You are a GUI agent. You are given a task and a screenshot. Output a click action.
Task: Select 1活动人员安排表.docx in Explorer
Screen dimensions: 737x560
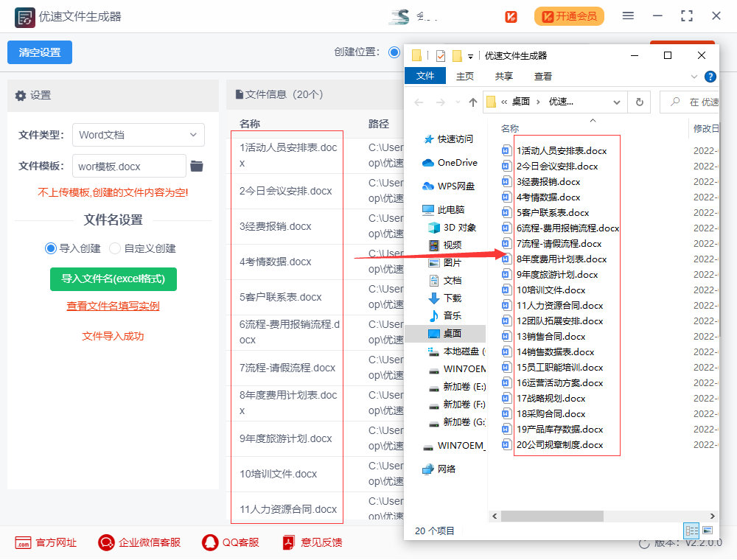[x=561, y=151]
